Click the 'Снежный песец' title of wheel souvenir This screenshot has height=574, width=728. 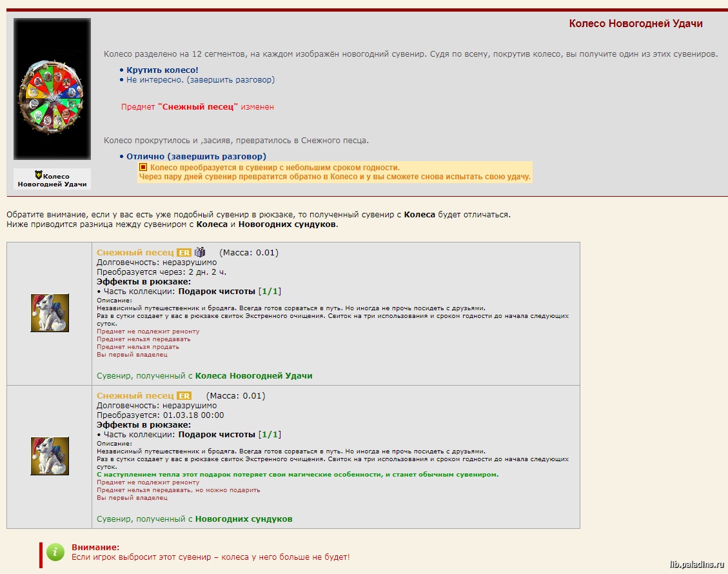pyautogui.click(x=135, y=253)
